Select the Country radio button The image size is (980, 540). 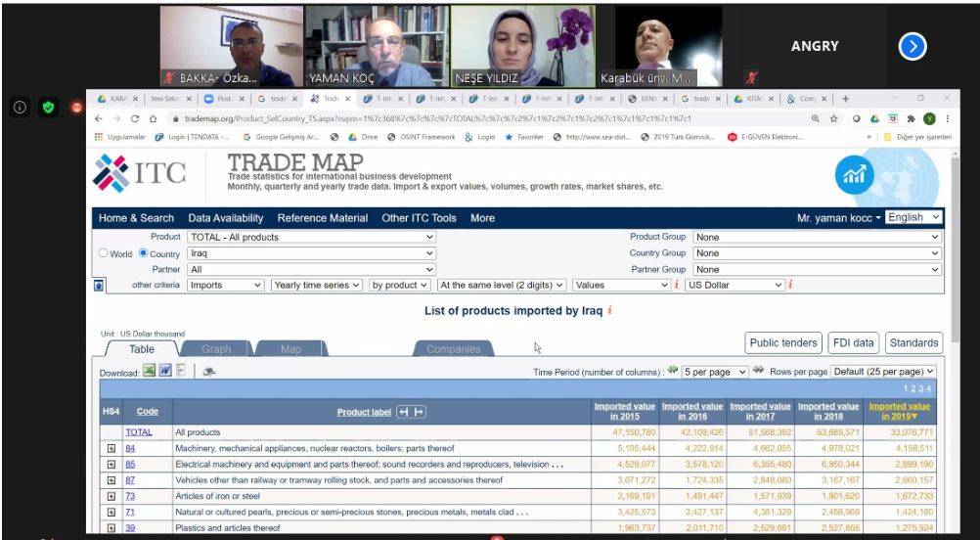click(x=143, y=253)
